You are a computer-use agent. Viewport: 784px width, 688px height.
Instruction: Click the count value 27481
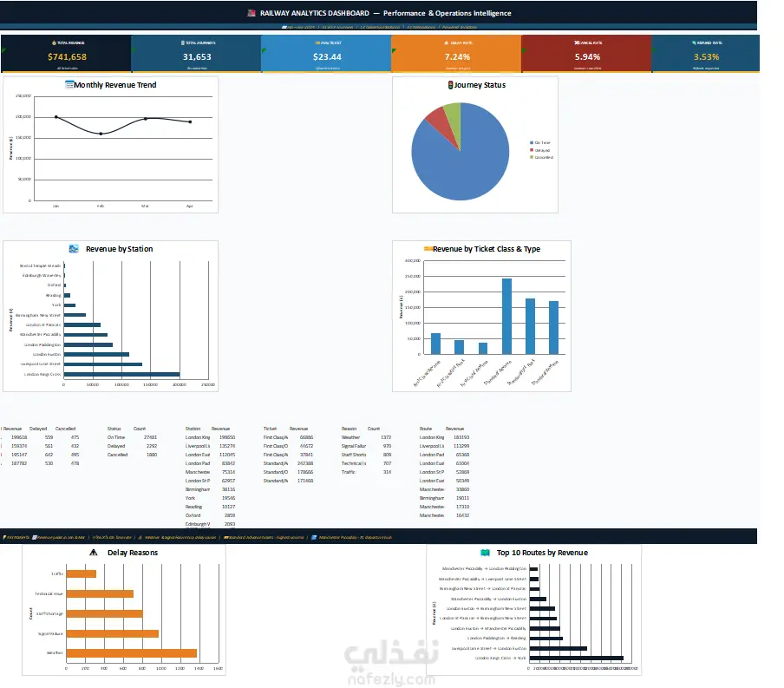(x=151, y=437)
